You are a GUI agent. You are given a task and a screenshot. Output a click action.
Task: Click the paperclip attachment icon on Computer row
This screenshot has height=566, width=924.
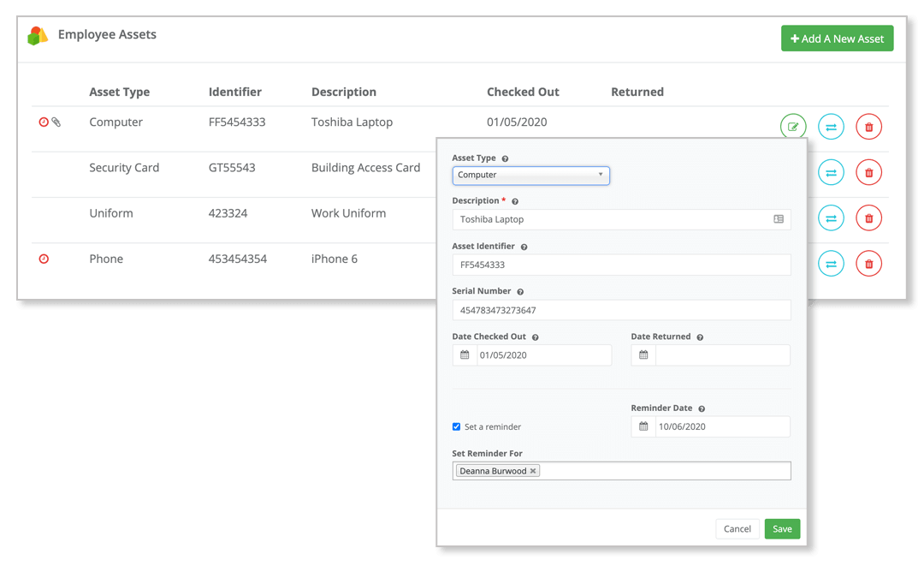(56, 122)
